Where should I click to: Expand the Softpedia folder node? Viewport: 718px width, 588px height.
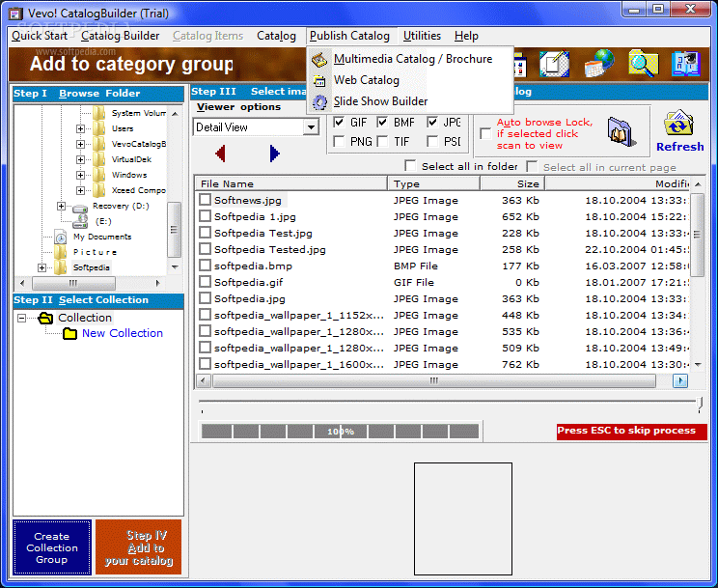[x=41, y=267]
